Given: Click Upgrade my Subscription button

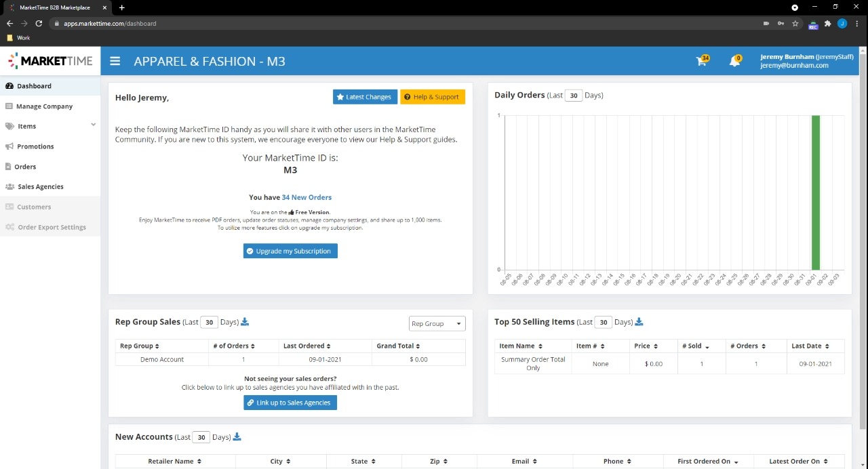Looking at the screenshot, I should [x=290, y=251].
